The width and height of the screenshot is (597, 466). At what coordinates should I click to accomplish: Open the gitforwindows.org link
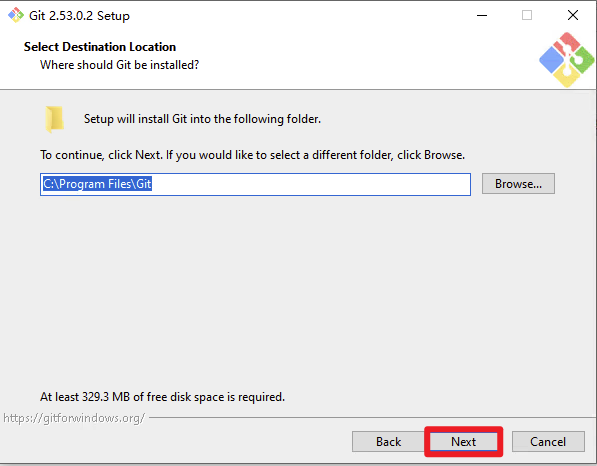point(74,418)
